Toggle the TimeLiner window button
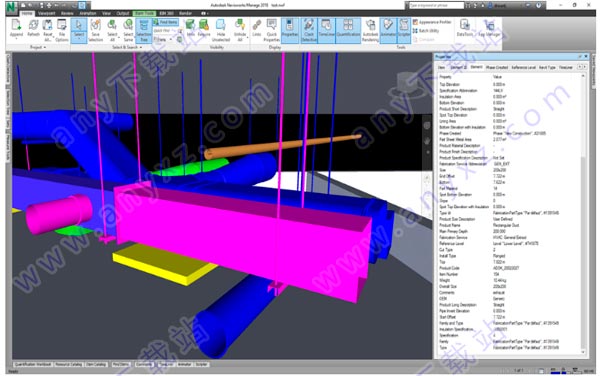 point(326,30)
